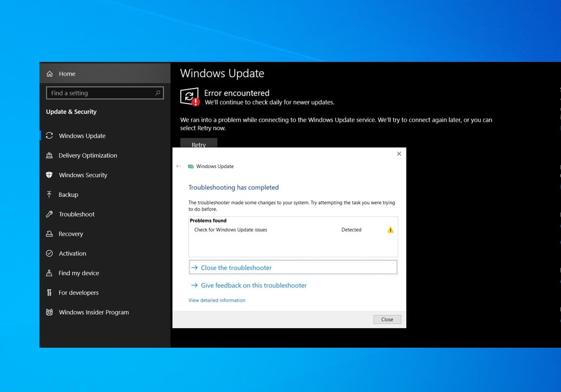Open Windows Security from the sidebar

pos(49,175)
